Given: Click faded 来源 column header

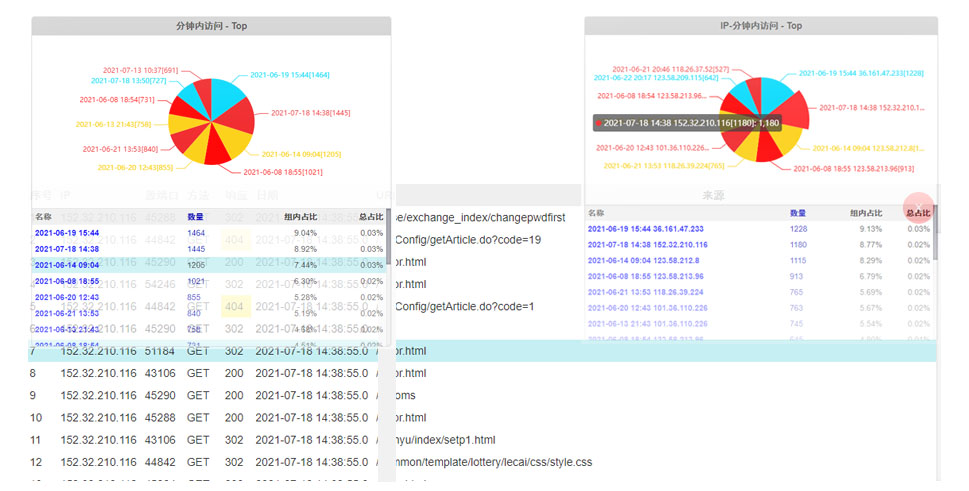Looking at the screenshot, I should tap(713, 195).
